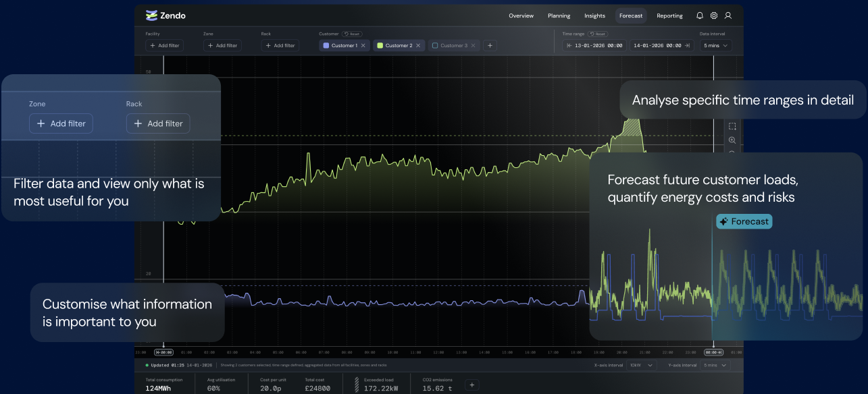Image resolution: width=868 pixels, height=394 pixels.
Task: Click Add filter under Facility
Action: (164, 46)
